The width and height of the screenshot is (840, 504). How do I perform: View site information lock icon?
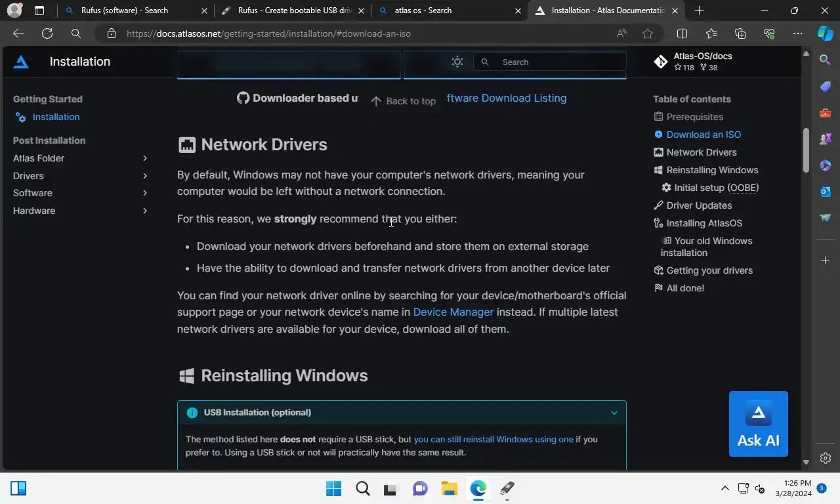(x=112, y=33)
